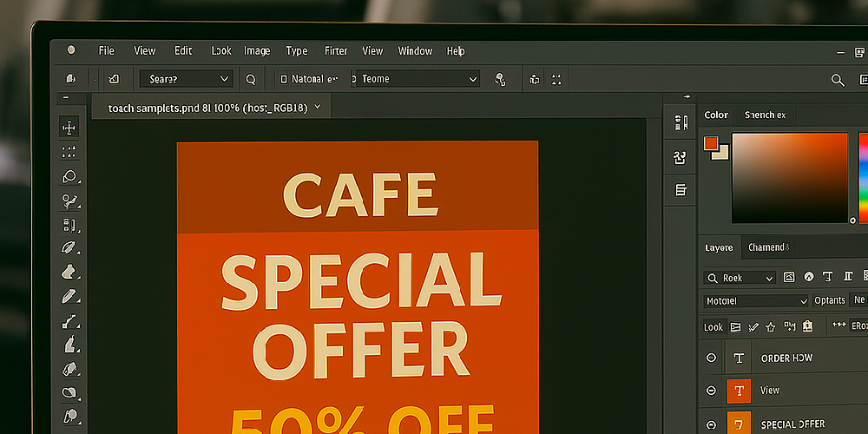
Task: Select the Pencil tool in toolbox
Action: pos(68,297)
